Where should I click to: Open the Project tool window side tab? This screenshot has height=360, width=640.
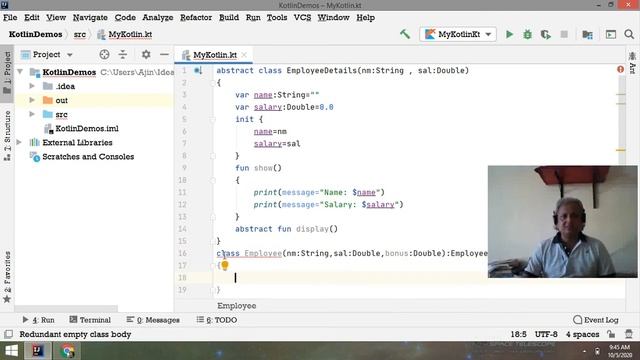coord(7,73)
